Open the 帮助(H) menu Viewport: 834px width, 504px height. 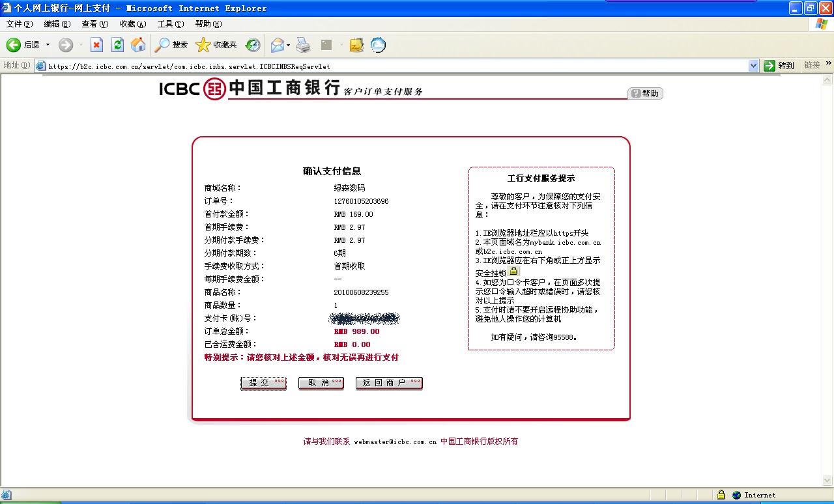(208, 24)
